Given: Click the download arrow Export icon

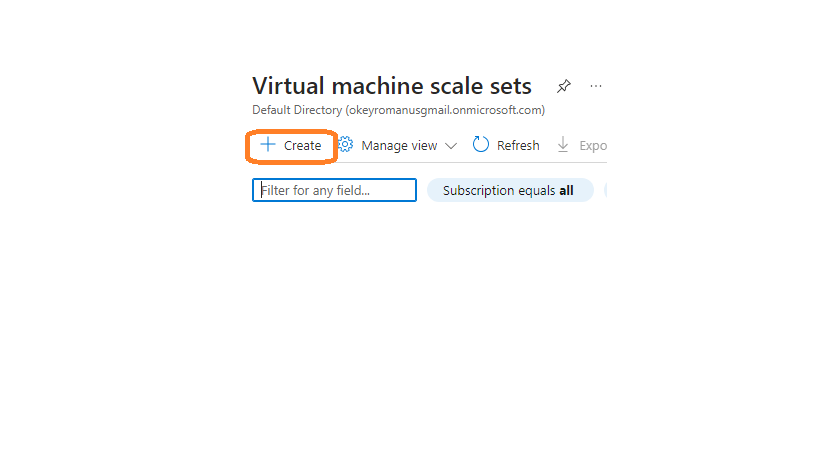Looking at the screenshot, I should (x=563, y=145).
